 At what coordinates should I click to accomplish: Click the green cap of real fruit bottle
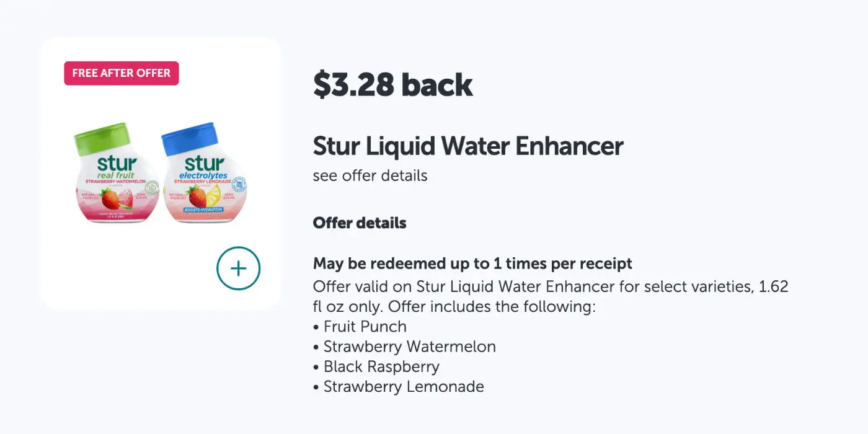click(x=103, y=138)
